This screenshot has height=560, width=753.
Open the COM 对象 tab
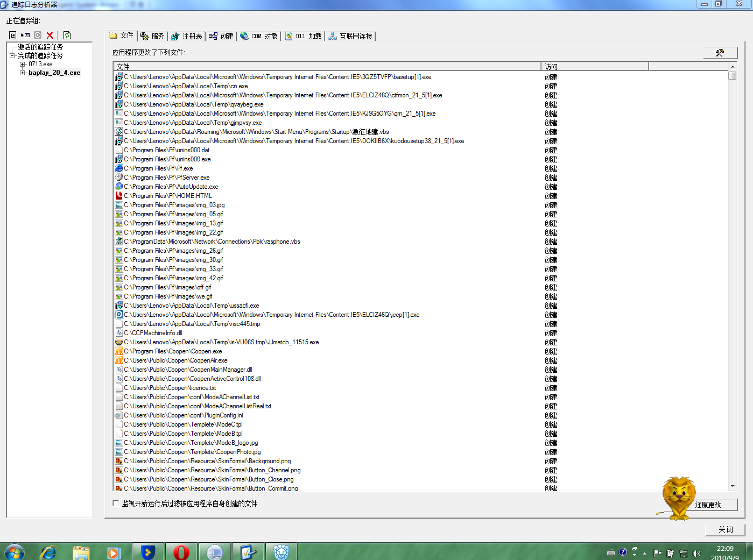click(x=259, y=36)
